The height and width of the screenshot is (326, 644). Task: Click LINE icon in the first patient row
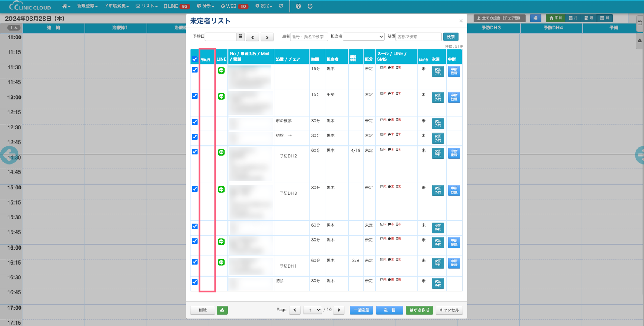click(x=221, y=71)
